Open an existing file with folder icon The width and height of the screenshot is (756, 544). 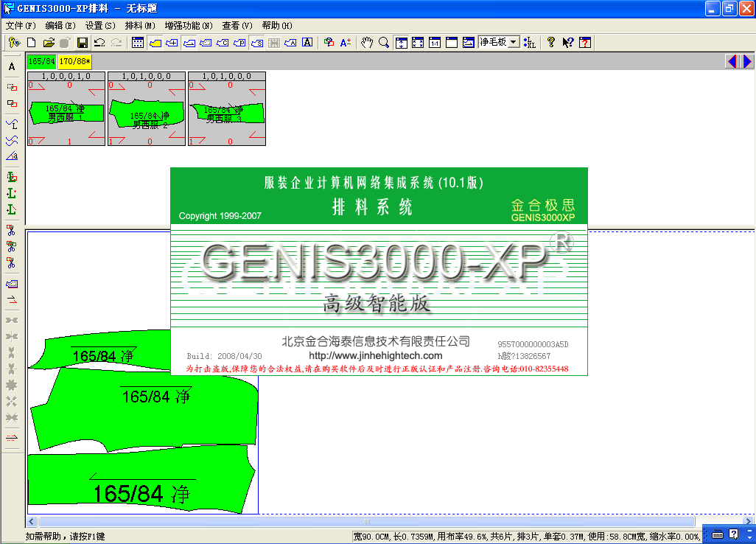(x=49, y=43)
